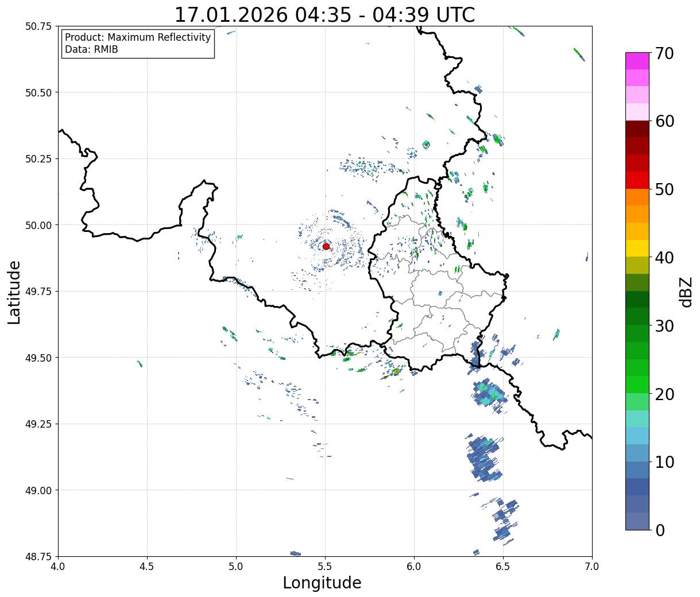The height and width of the screenshot is (597, 700).
Task: Click the latitude tick label 49.75
Action: (x=38, y=292)
